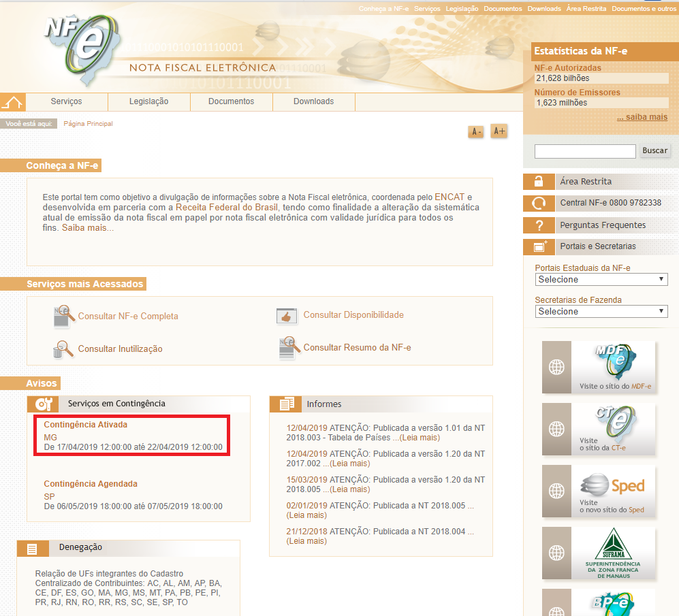This screenshot has width=679, height=616.
Task: Click the Central NF-e 0800 9782338 entry
Action: (611, 203)
